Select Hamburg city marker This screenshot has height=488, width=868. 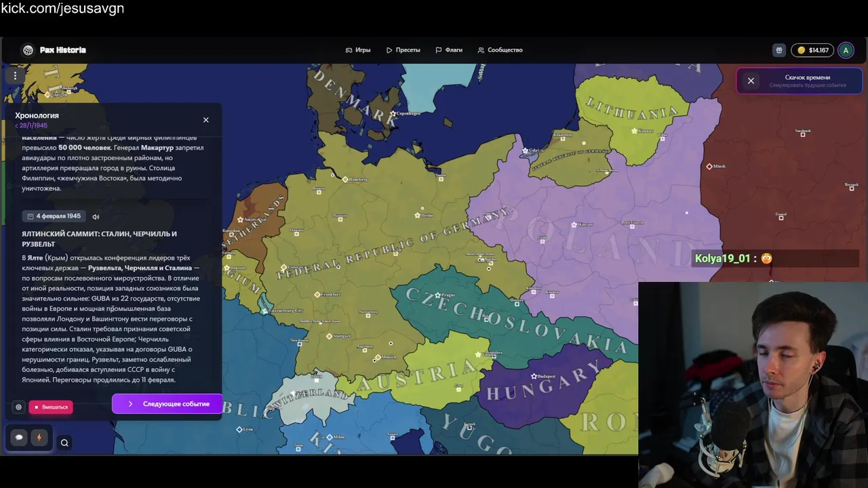tap(345, 180)
